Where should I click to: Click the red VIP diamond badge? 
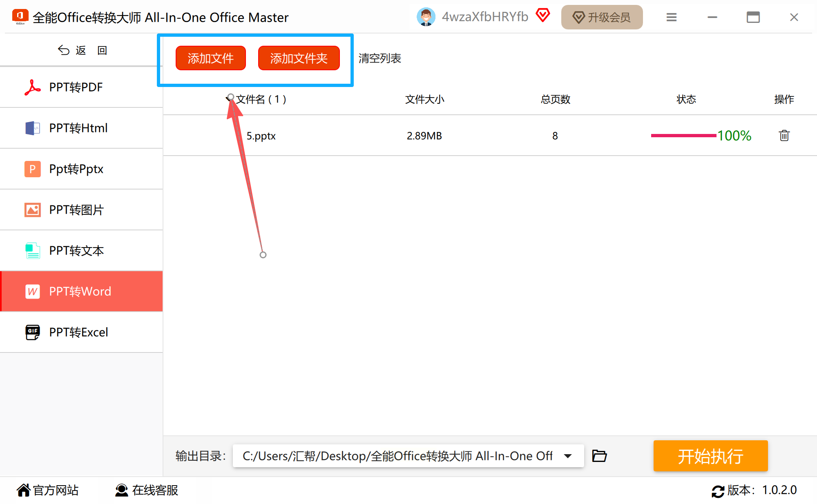(543, 16)
